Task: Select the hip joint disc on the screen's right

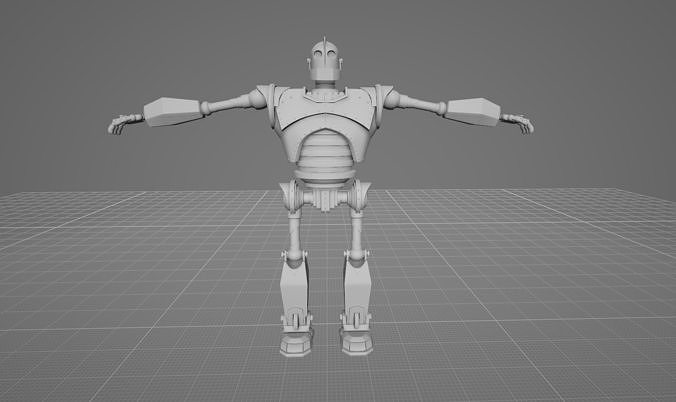Action: coord(357,197)
